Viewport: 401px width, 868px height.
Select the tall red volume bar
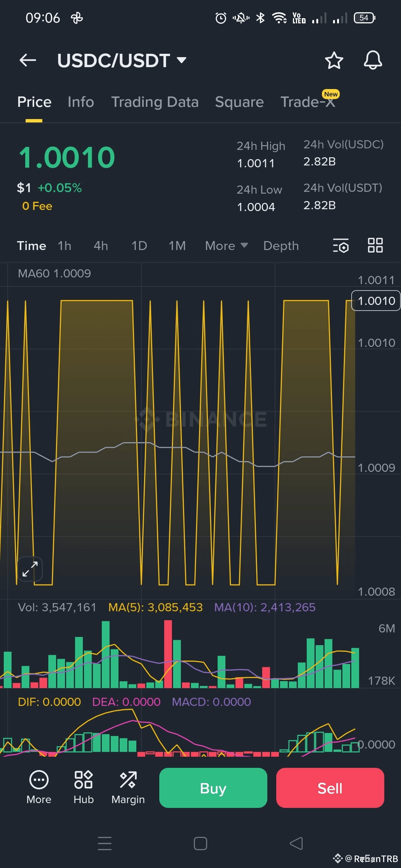(x=168, y=654)
